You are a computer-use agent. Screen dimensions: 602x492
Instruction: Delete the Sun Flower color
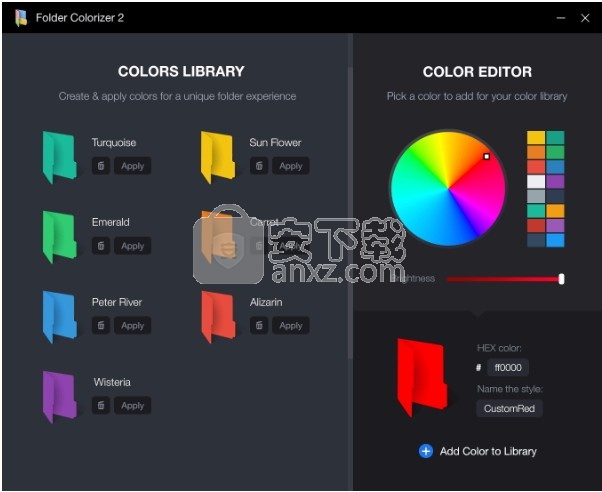[x=259, y=166]
